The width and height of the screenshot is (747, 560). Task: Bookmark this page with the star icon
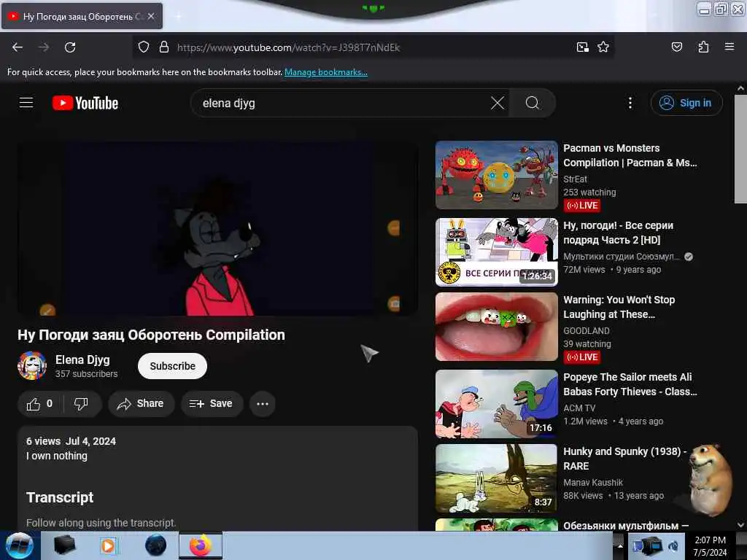tap(603, 47)
